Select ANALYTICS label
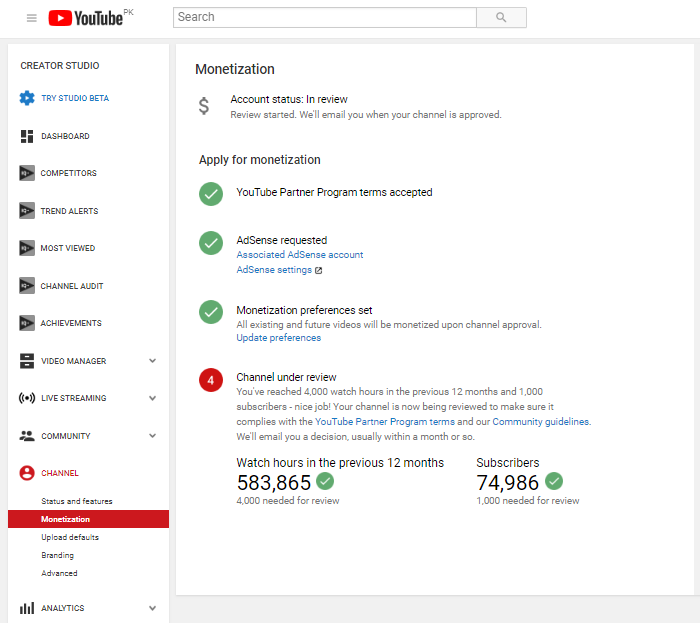The image size is (700, 623). (x=62, y=608)
